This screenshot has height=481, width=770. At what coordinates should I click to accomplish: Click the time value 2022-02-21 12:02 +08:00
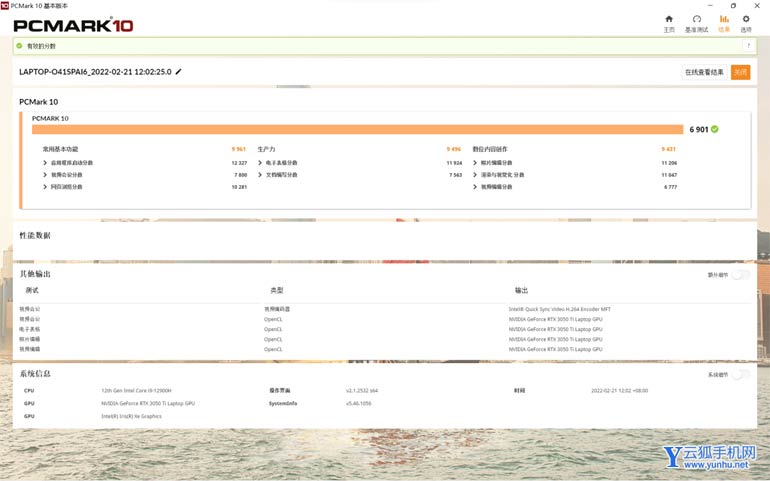(619, 391)
